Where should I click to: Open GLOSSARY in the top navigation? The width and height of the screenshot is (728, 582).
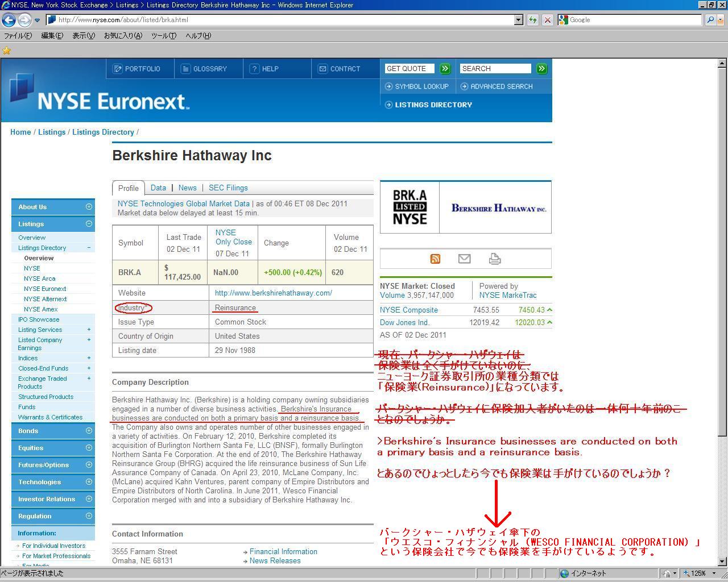click(x=204, y=69)
